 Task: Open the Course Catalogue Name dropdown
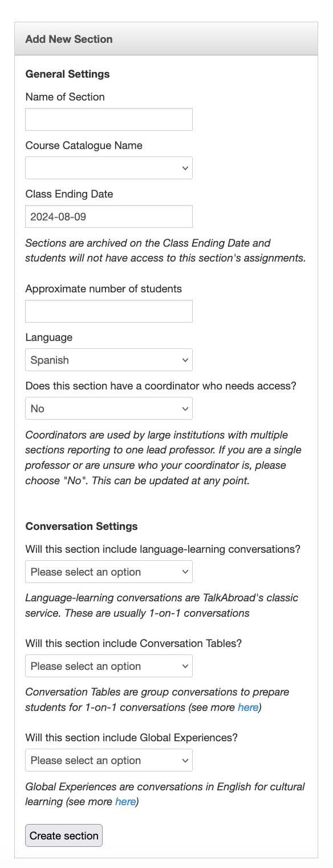click(109, 168)
